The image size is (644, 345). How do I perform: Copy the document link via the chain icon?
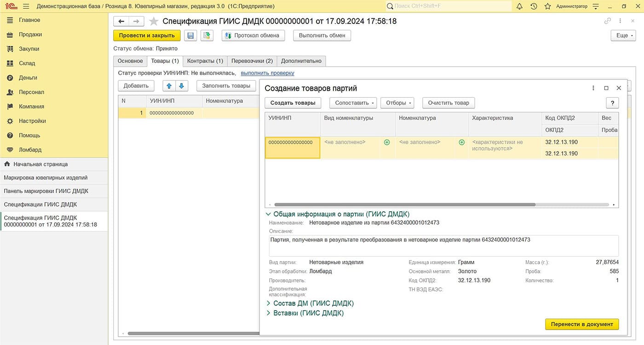(608, 21)
